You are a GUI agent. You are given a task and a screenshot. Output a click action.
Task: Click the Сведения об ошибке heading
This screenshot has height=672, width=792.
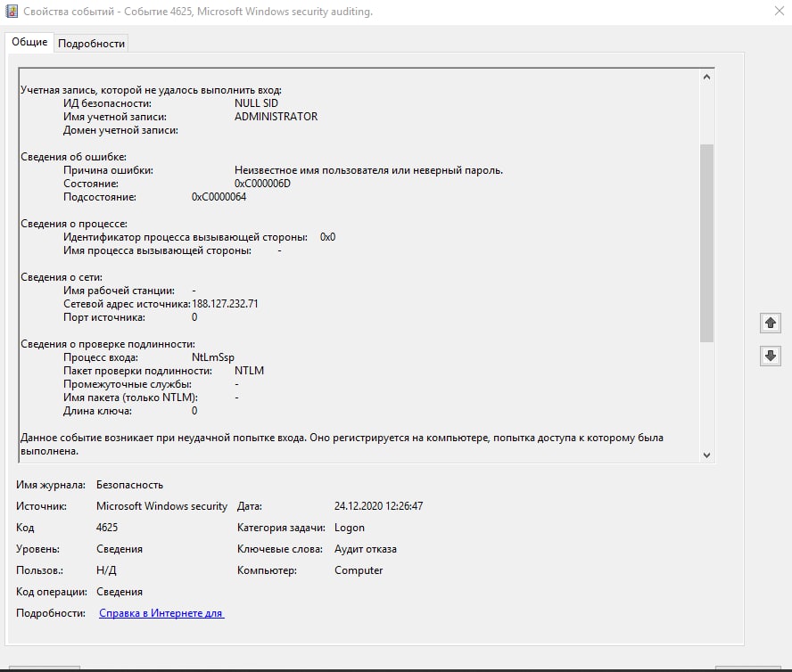click(74, 157)
